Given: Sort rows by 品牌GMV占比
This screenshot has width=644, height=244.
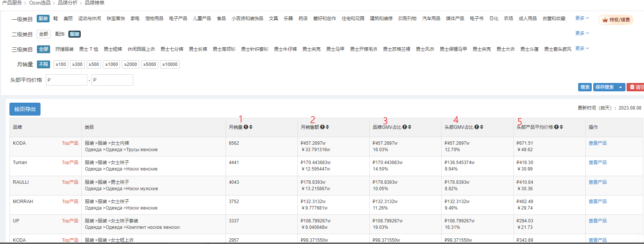Looking at the screenshot, I should pos(409,127).
